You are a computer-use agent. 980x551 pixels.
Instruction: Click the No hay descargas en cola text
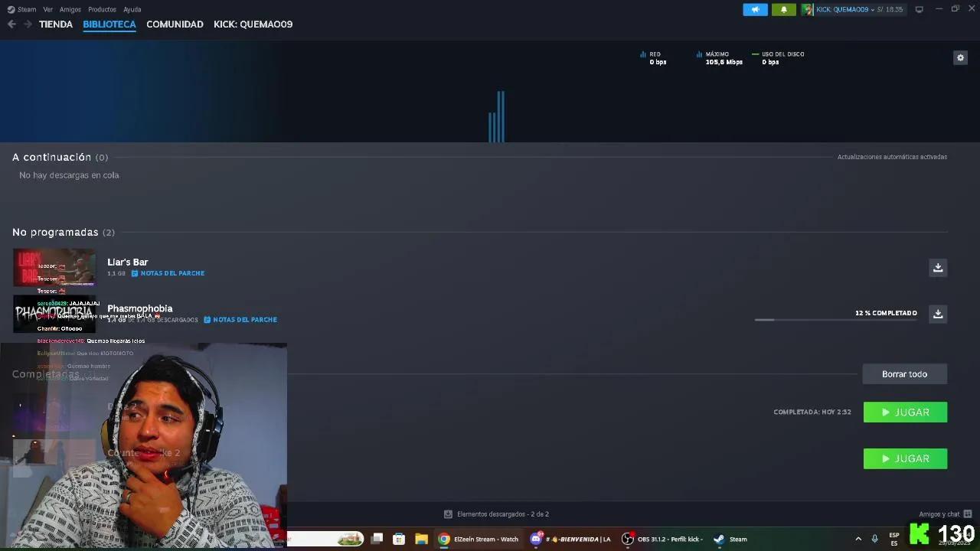[69, 175]
